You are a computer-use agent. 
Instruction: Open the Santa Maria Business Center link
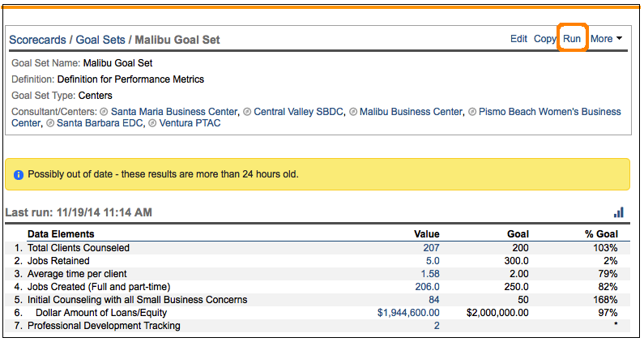tap(174, 112)
